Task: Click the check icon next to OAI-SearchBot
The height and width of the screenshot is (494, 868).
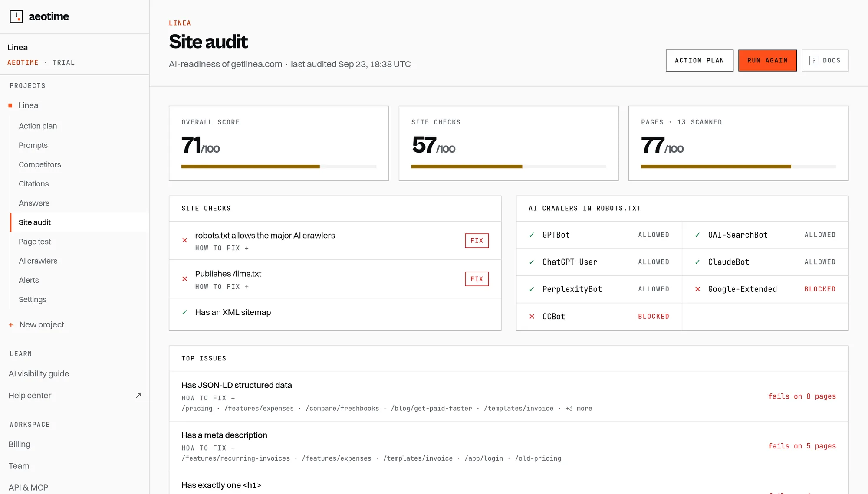Action: click(x=697, y=235)
